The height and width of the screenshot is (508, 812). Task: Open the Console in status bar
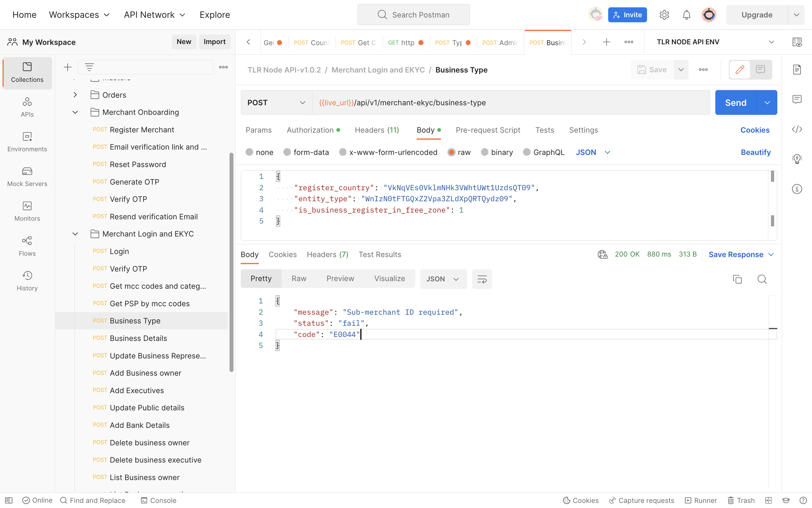(158, 500)
